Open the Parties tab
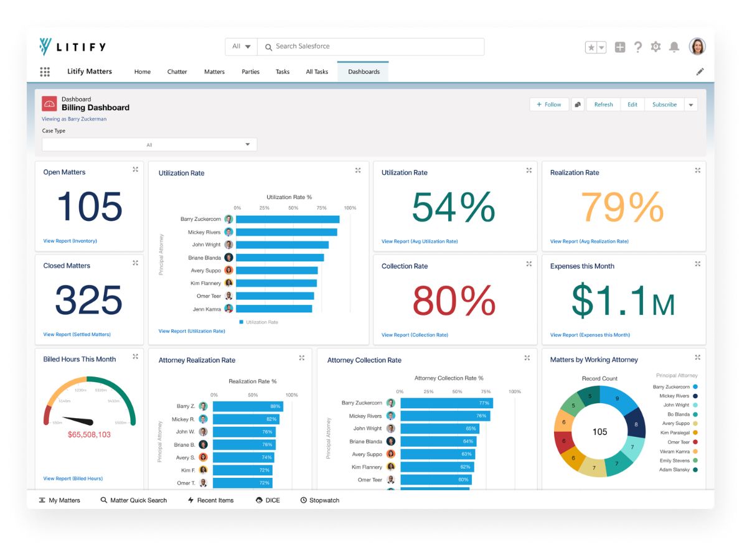Screen dimensions: 747x560 pyautogui.click(x=250, y=72)
